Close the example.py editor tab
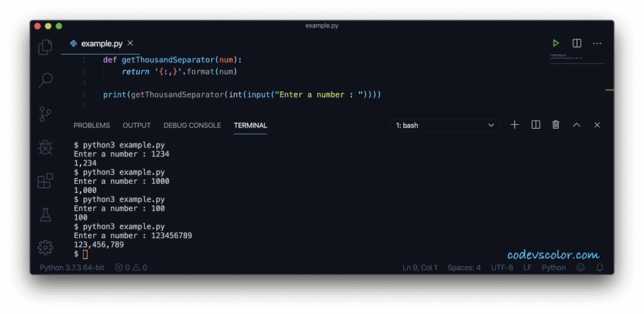644x314 pixels. point(130,43)
